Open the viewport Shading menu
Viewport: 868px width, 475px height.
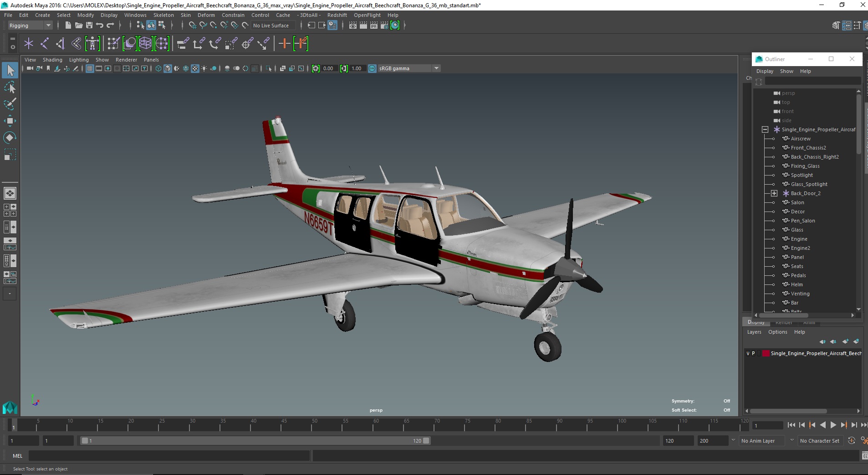coord(52,60)
